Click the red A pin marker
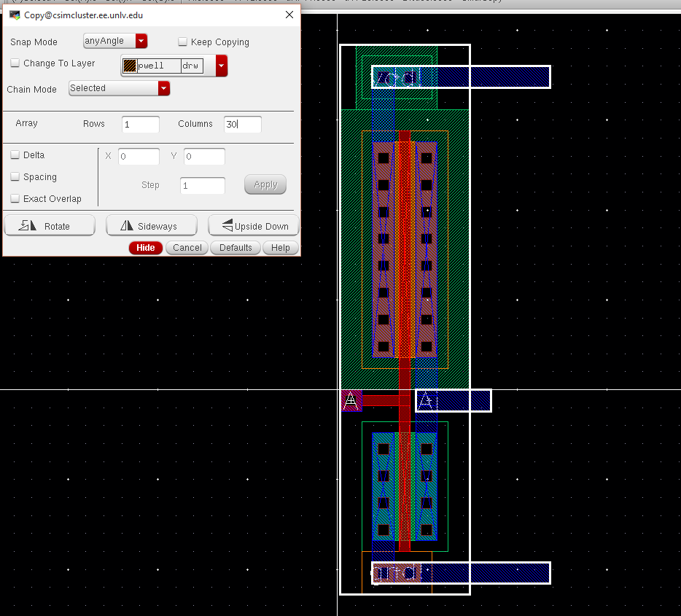681x616 pixels. 351,400
